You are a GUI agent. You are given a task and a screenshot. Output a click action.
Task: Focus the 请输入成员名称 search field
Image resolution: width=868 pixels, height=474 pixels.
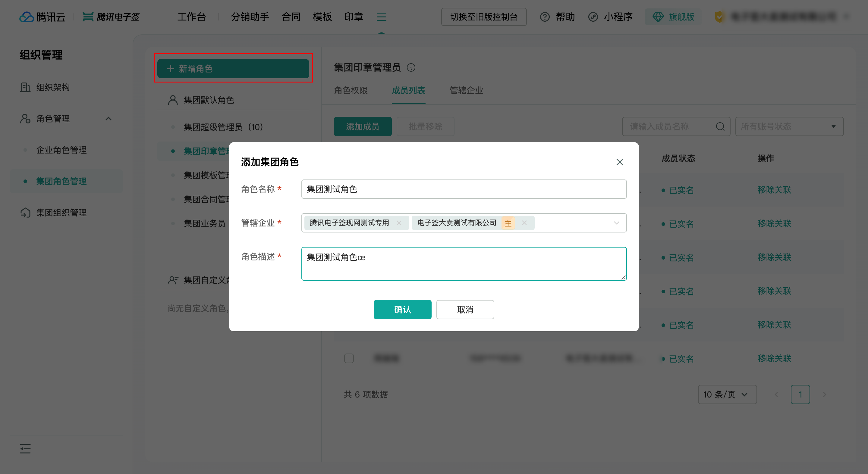[x=676, y=126]
